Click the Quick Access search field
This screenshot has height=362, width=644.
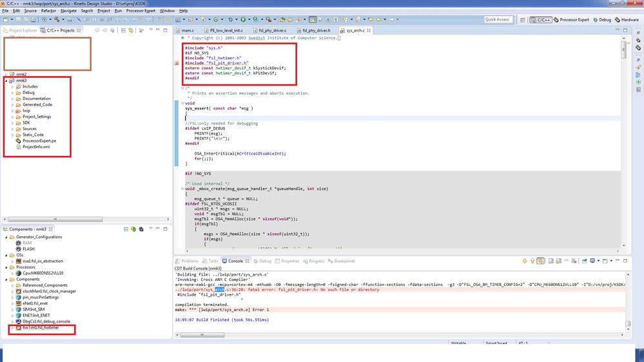(497, 19)
